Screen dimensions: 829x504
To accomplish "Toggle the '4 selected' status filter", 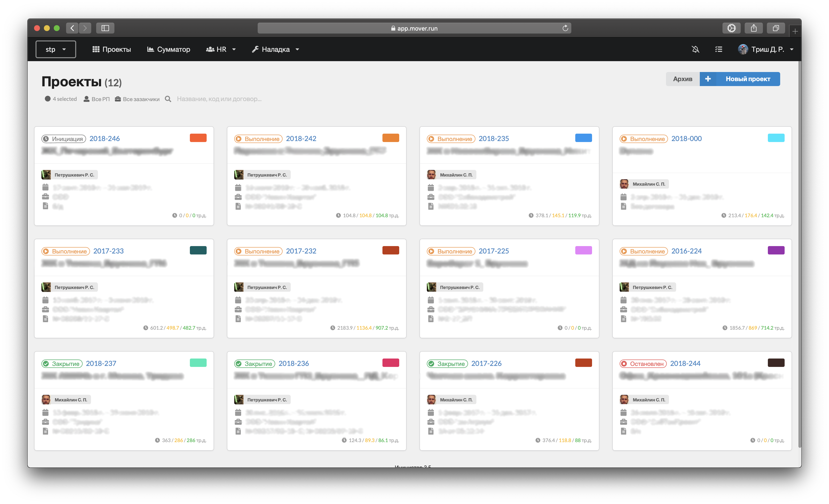I will click(x=61, y=99).
